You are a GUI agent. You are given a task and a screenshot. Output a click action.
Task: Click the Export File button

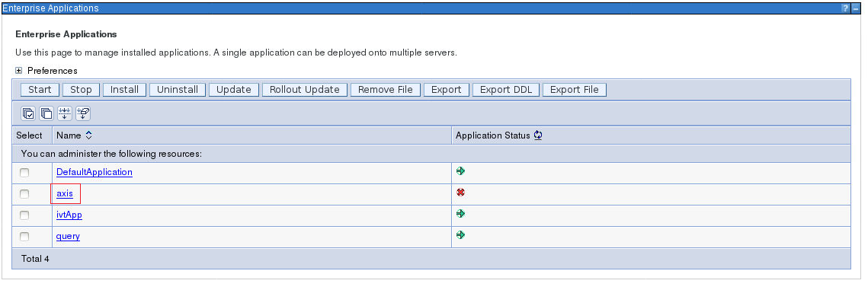pyautogui.click(x=575, y=90)
